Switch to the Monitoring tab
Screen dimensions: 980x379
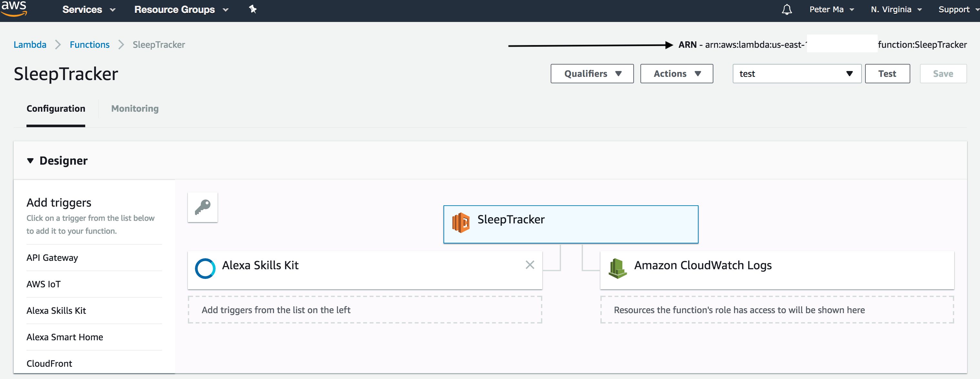click(135, 109)
